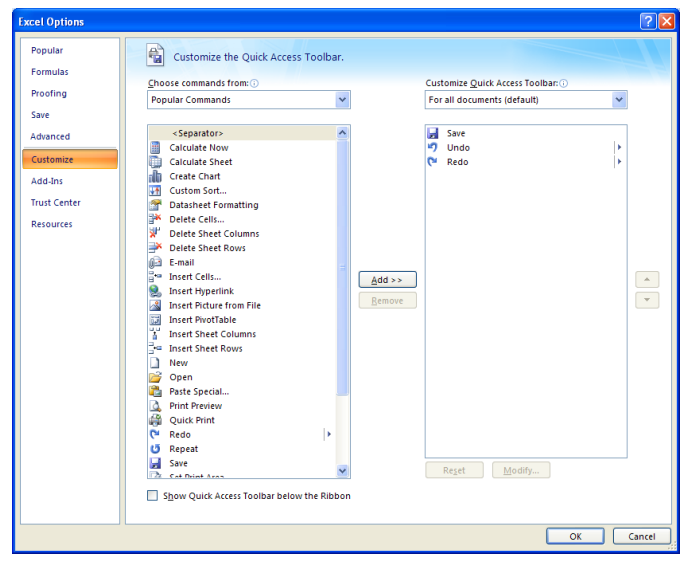Pick the Insert Sheet Rows icon
Image resolution: width=690 pixels, height=564 pixels.
[x=155, y=348]
